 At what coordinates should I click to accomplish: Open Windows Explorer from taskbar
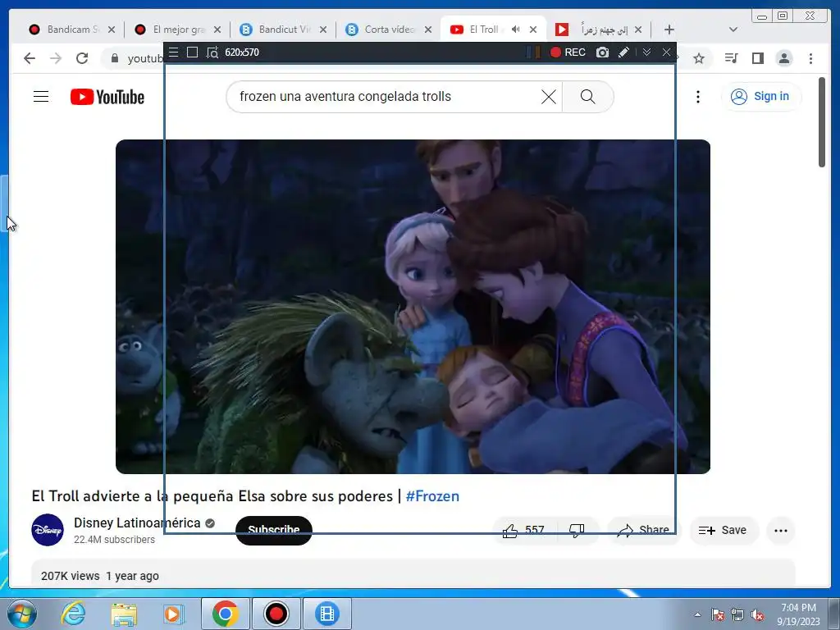tap(124, 614)
